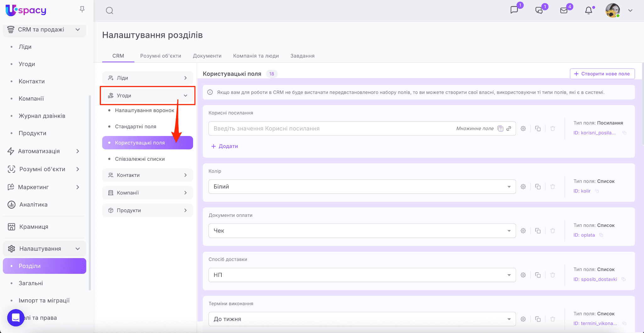This screenshot has width=644, height=333.
Task: Pin the sidebar with pin icon
Action: [x=82, y=9]
